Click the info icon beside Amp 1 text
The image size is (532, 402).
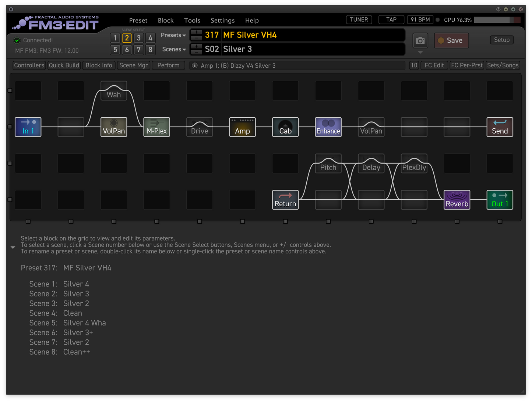pyautogui.click(x=195, y=65)
